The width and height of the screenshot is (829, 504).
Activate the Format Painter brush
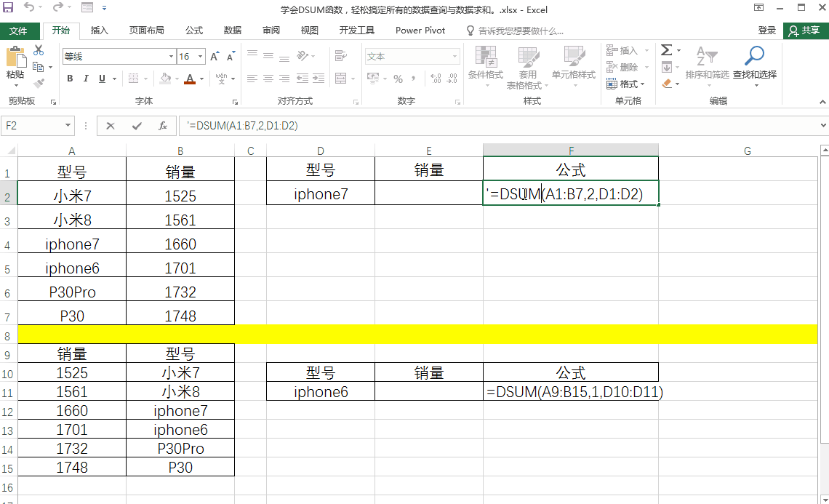[x=39, y=83]
